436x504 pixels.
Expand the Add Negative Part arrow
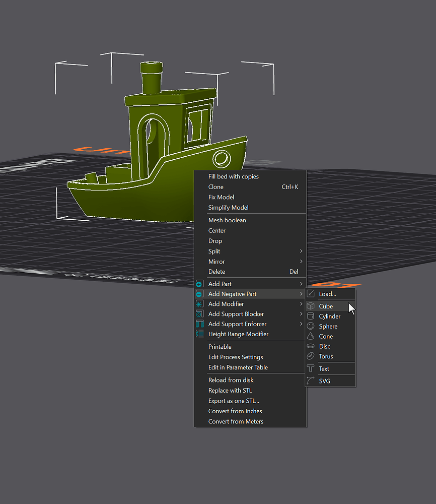(301, 294)
